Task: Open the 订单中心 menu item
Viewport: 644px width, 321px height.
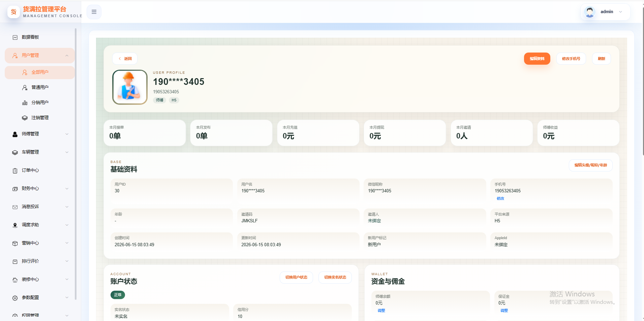Action: [40, 170]
